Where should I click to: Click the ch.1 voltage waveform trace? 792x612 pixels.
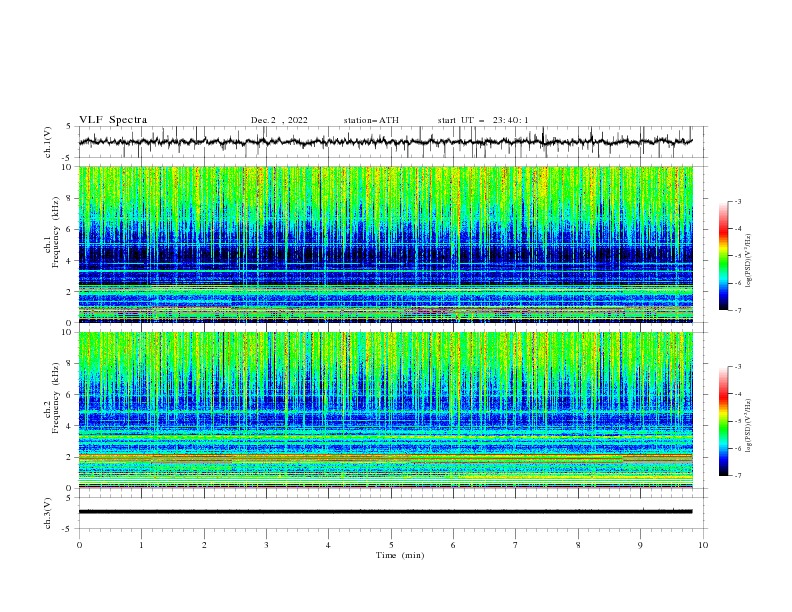pyautogui.click(x=386, y=142)
